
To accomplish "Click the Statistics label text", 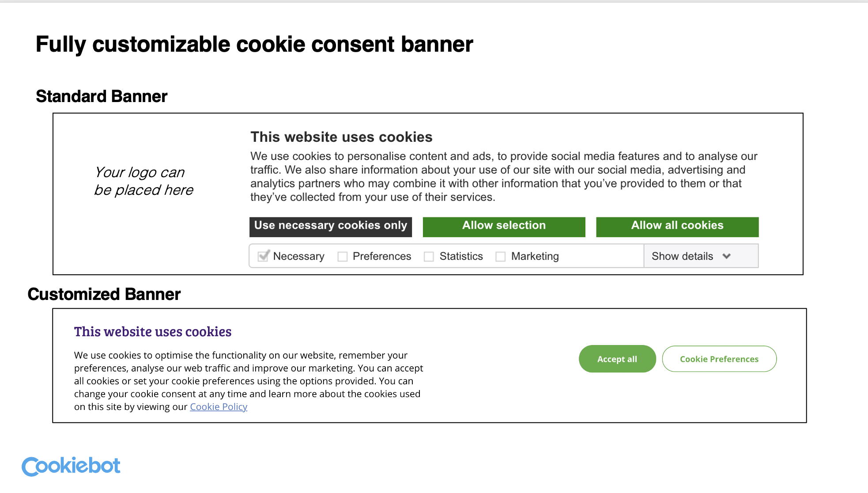I will (x=461, y=256).
